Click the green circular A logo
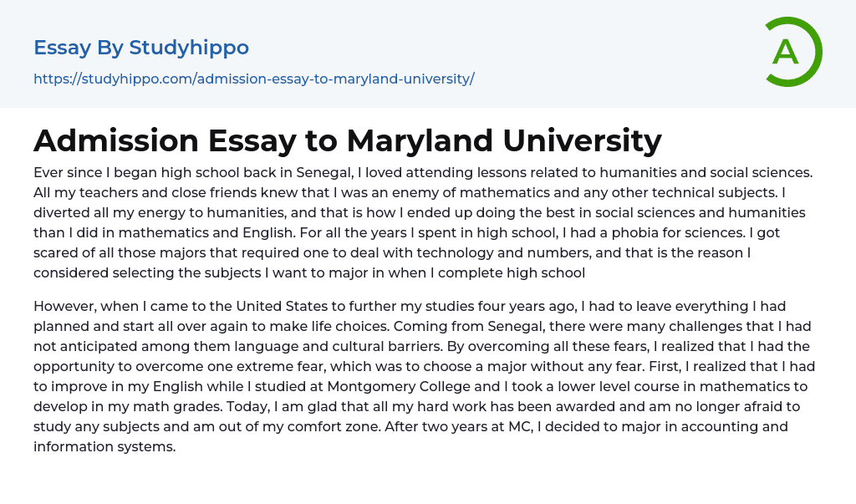Viewport: 856px width, 504px height. click(792, 52)
